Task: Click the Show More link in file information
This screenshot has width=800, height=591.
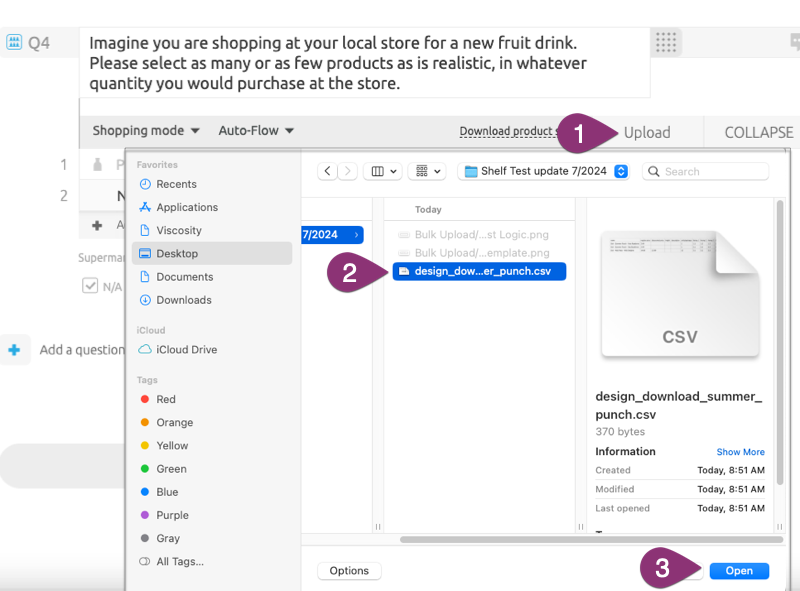Action: click(740, 451)
